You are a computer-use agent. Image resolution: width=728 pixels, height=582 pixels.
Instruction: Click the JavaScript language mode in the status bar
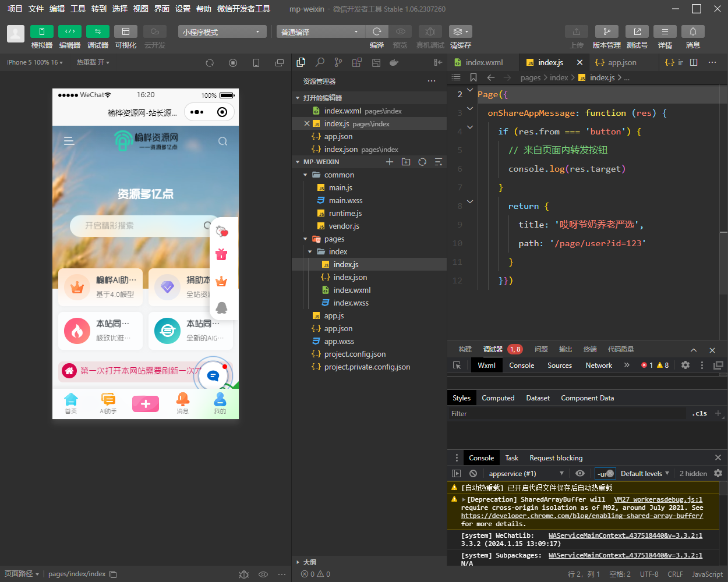707,574
